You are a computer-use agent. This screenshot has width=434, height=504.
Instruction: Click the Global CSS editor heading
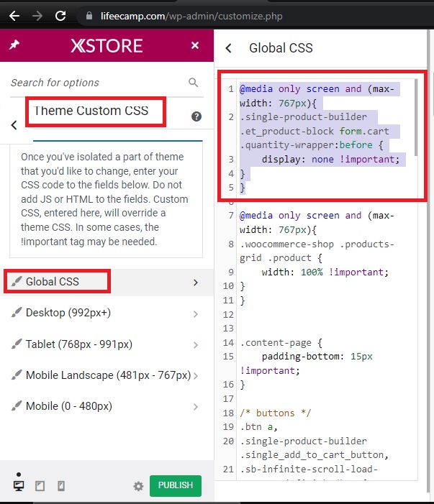pyautogui.click(x=281, y=48)
